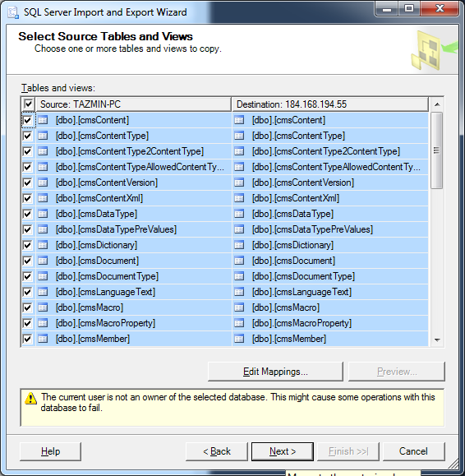Click the wizard icon in title bar
Screen dimensions: 465x476
[13, 12]
